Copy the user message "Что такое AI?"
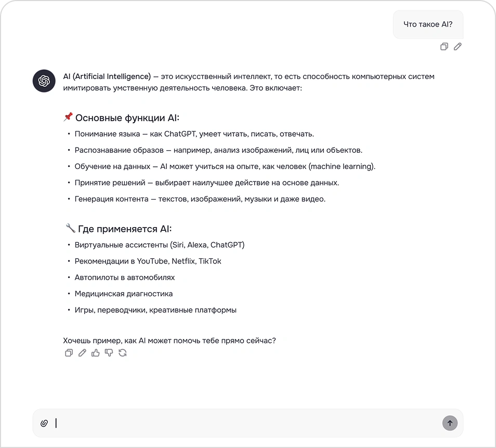 pos(444,47)
